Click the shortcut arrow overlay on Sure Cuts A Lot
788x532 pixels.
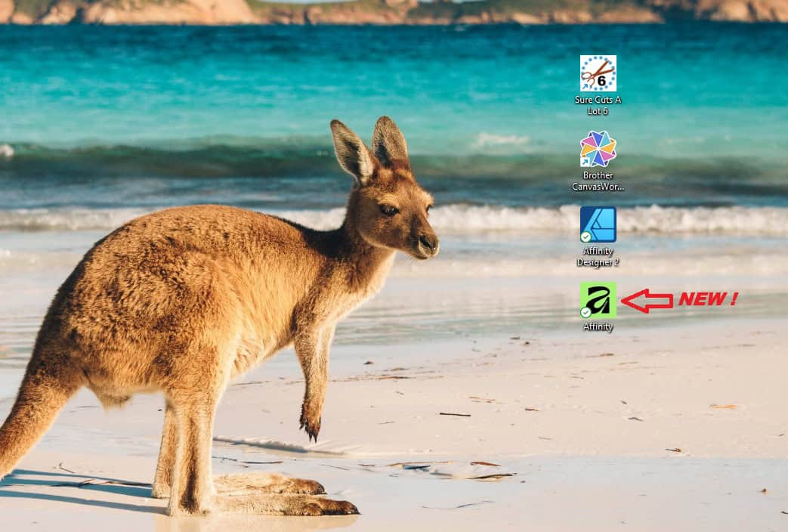[586, 86]
